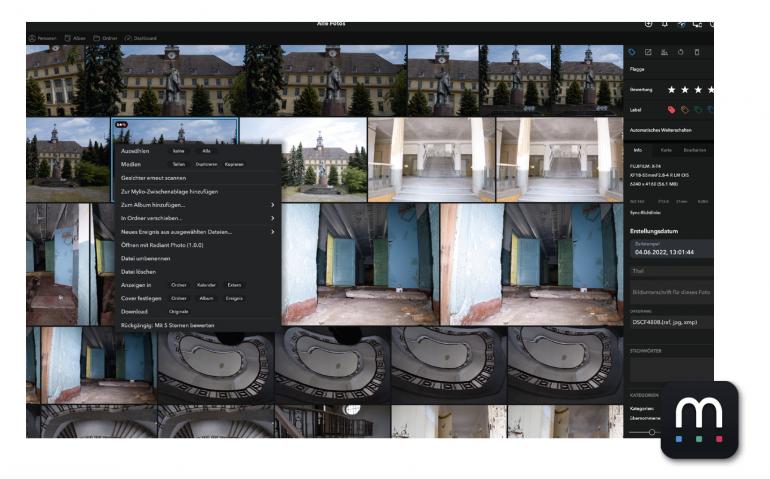Click the filename field DSCF4808
Viewport: 770px width, 479px height.
point(671,322)
